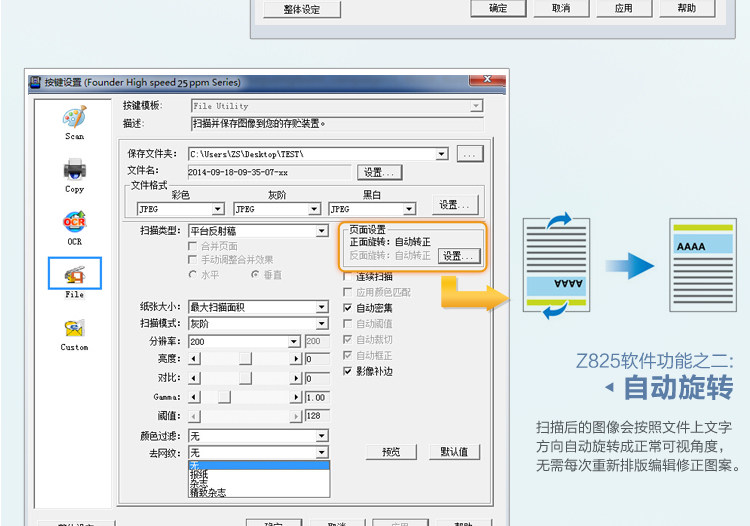
Task: Toggle the 自动密集 checkbox
Action: click(x=348, y=308)
